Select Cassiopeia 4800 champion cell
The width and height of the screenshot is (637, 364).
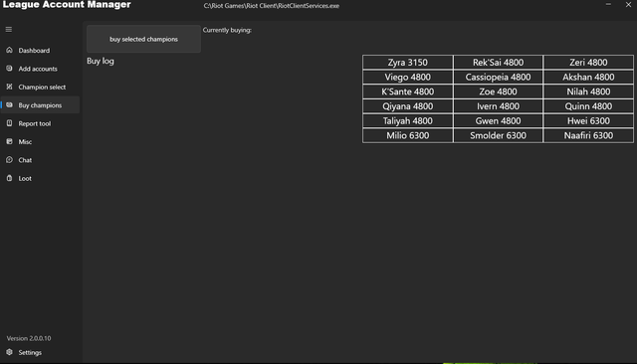click(498, 77)
